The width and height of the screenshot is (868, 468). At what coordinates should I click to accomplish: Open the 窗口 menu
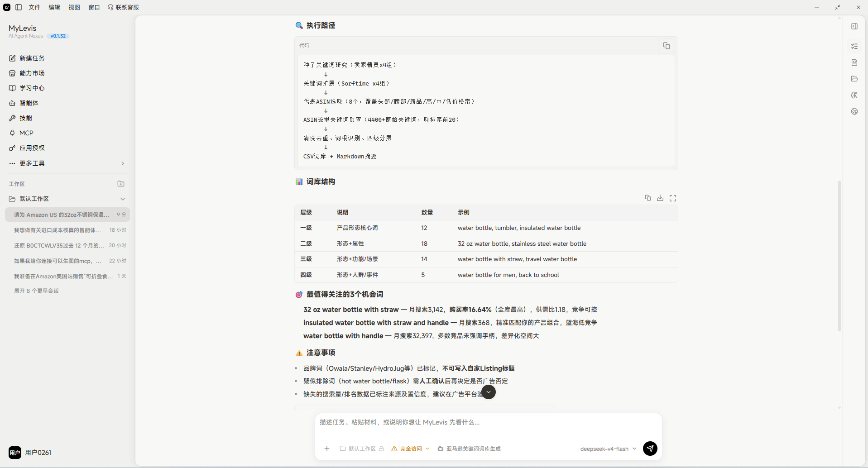(x=94, y=7)
